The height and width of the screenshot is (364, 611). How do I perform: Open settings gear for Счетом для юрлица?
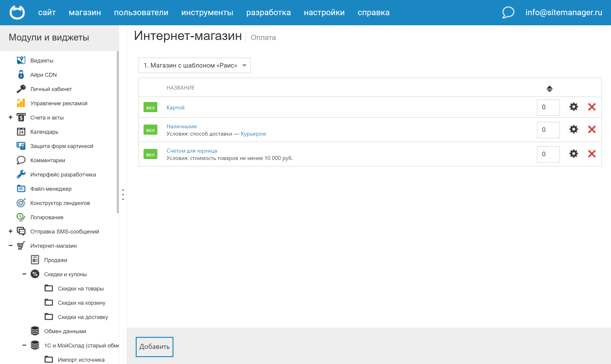(574, 154)
